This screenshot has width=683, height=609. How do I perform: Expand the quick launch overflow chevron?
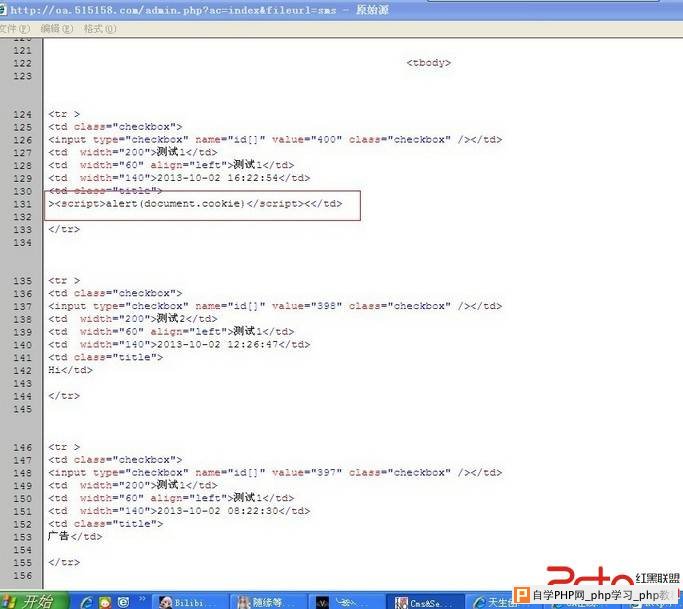tap(142, 599)
